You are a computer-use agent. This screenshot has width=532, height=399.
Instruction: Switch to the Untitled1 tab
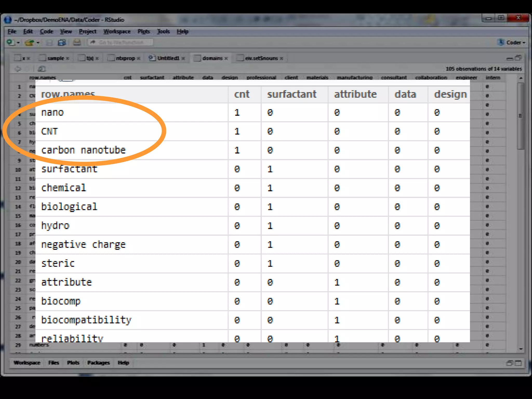coord(168,58)
